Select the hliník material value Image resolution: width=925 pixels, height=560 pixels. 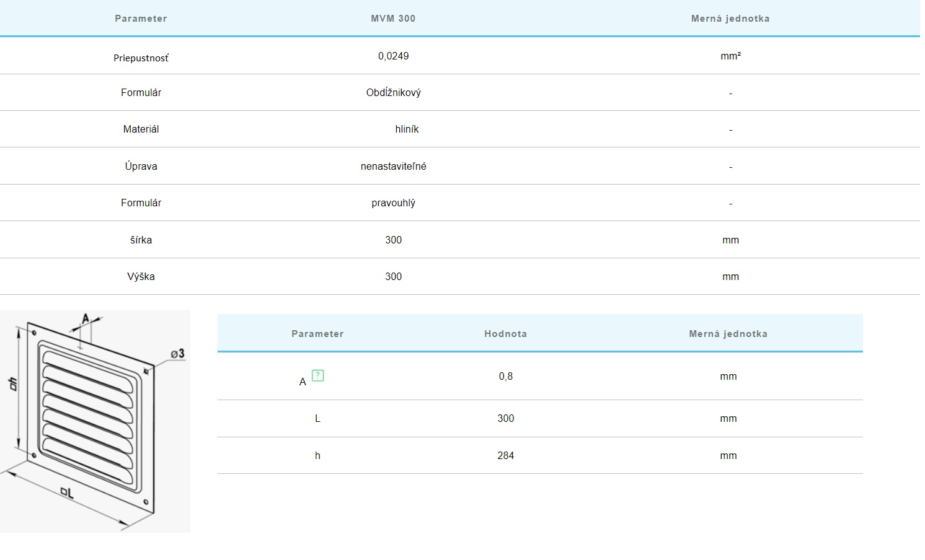[407, 129]
